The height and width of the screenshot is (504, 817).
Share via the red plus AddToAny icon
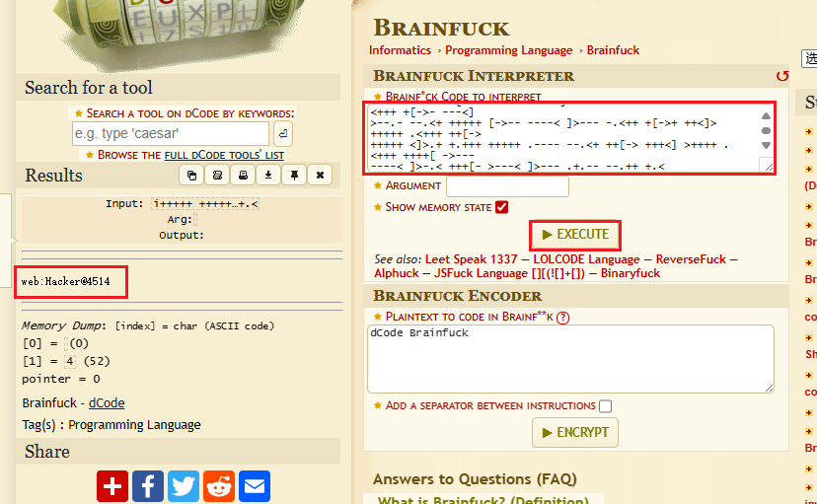click(x=112, y=486)
